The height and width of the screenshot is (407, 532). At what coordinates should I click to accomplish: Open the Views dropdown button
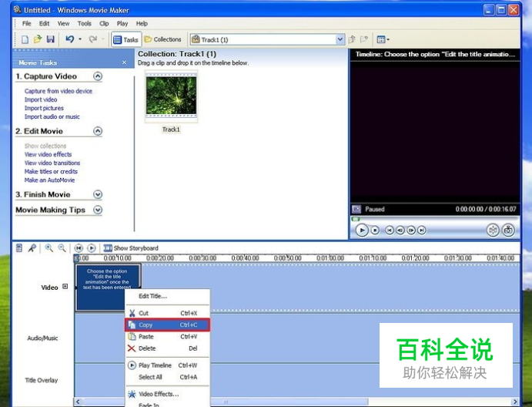pyautogui.click(x=383, y=40)
